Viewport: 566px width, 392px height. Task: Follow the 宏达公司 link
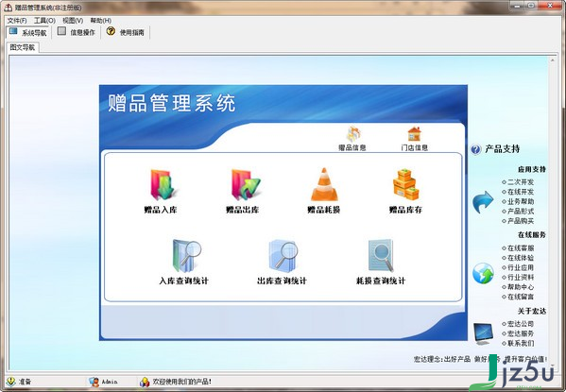point(521,324)
